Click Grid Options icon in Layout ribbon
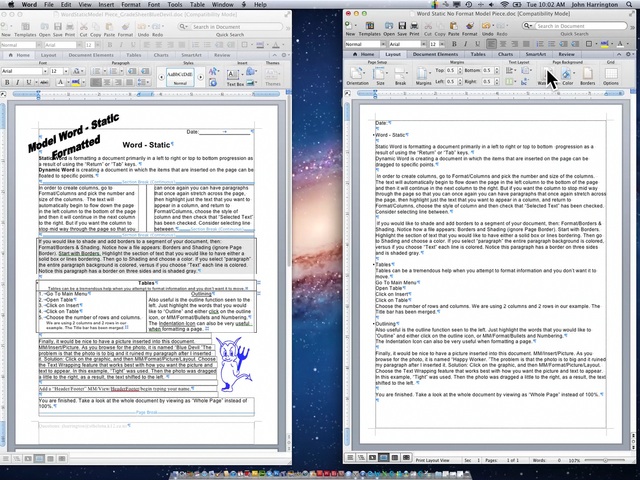The height and width of the screenshot is (480, 640). (611, 73)
